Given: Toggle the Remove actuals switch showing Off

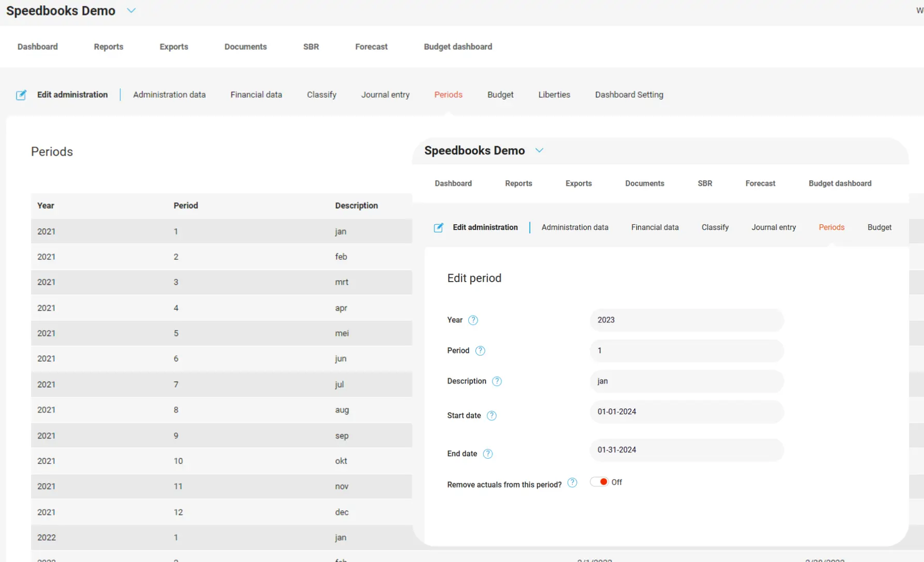Looking at the screenshot, I should (599, 482).
